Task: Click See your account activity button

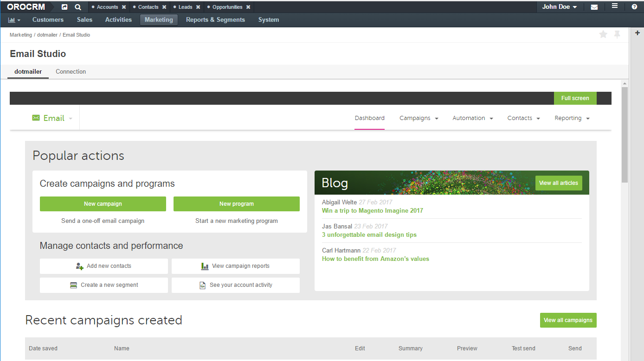Action: (236, 285)
